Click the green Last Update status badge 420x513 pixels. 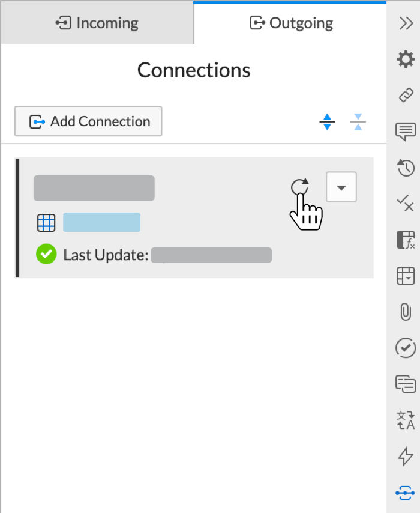[46, 255]
